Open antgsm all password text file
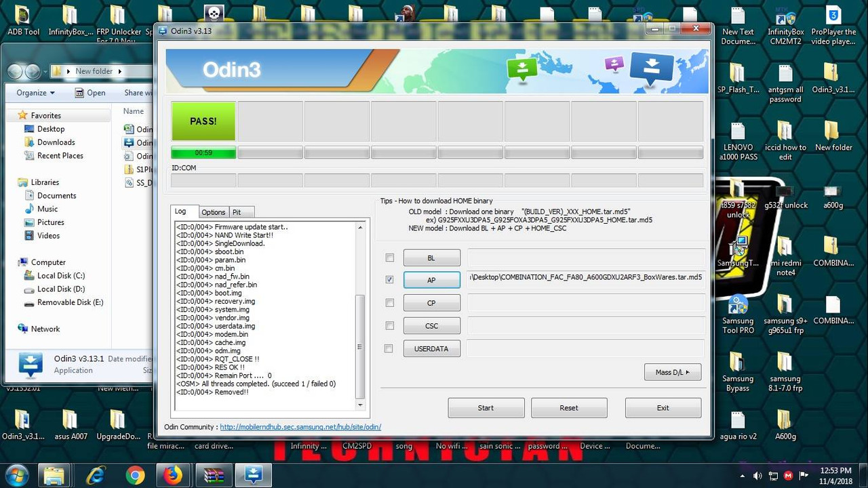The height and width of the screenshot is (488, 868). 785,84
